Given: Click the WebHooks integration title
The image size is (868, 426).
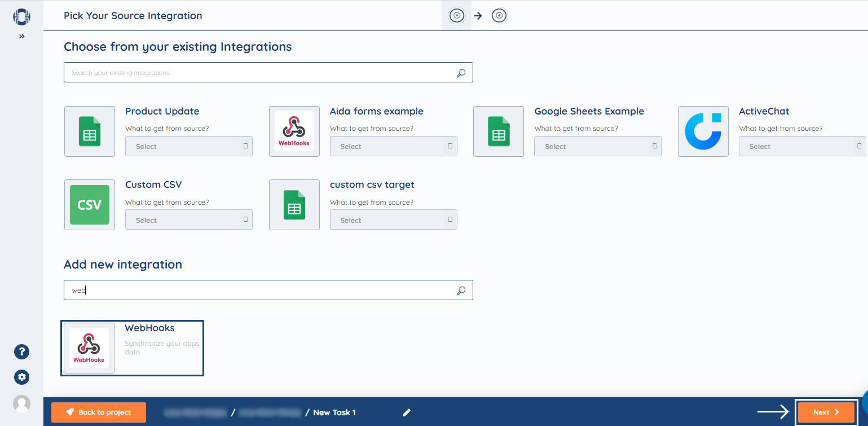Looking at the screenshot, I should [x=149, y=328].
